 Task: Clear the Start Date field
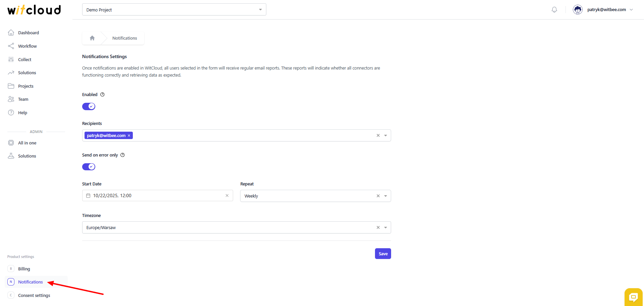click(x=227, y=195)
